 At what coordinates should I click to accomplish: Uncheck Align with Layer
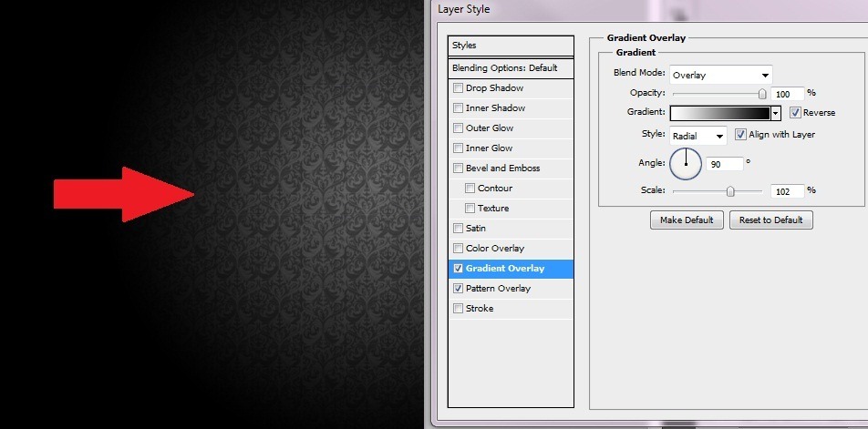(740, 134)
